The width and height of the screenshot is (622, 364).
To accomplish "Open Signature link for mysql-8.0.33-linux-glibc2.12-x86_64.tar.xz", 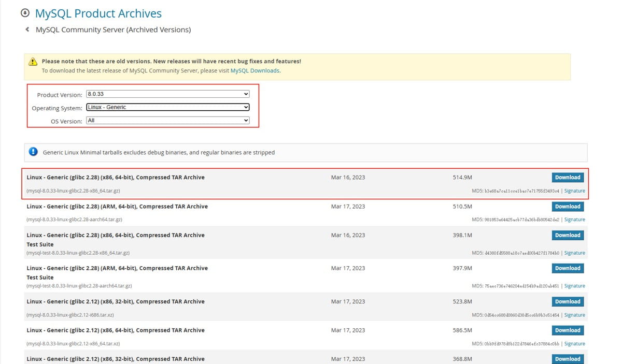I will (574, 344).
